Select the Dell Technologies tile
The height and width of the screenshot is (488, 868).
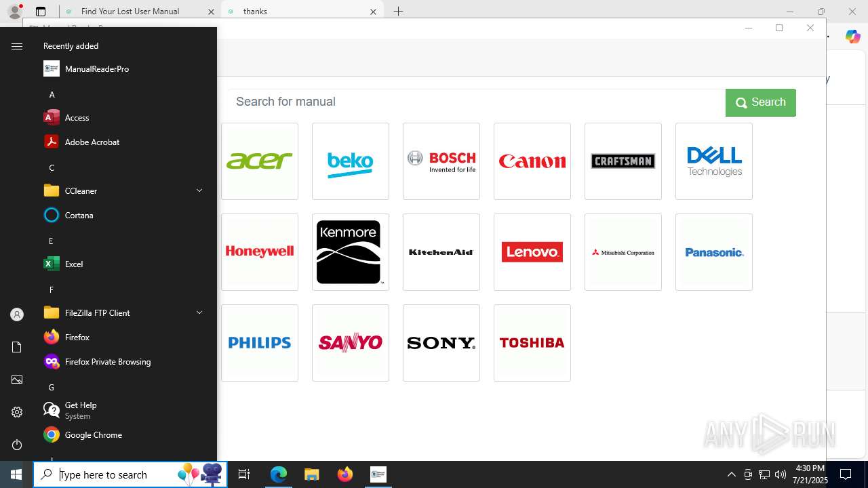point(714,161)
